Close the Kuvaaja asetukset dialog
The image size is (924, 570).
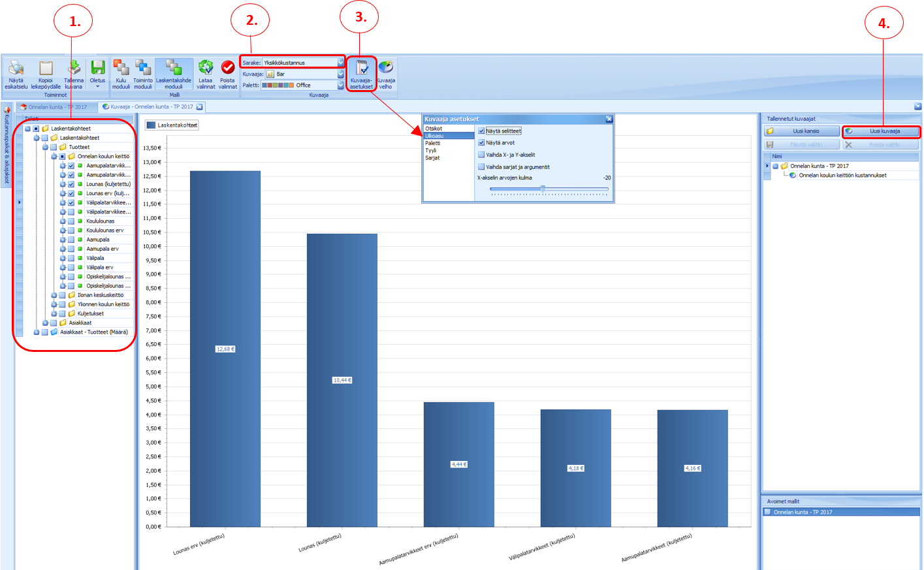coord(609,119)
